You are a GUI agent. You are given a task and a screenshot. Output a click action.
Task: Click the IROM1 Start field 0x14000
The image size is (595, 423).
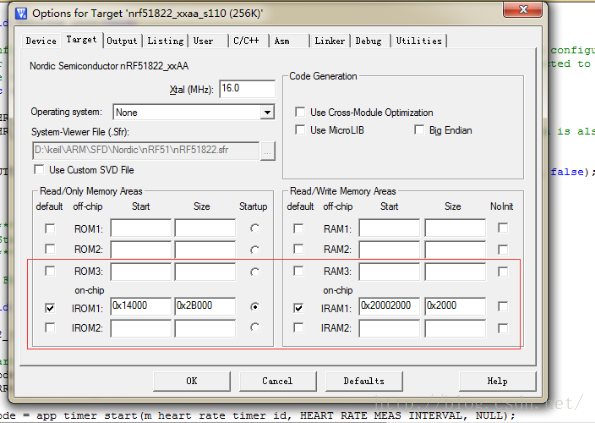[141, 306]
